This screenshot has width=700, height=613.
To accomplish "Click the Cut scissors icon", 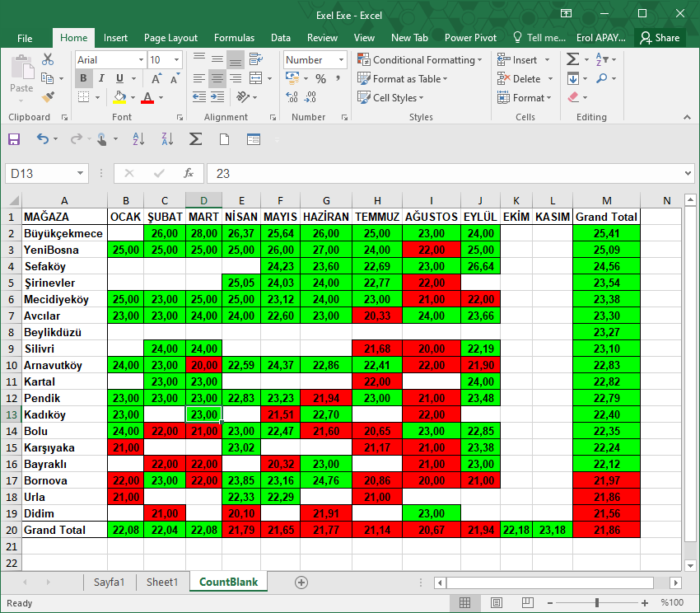I will pos(48,59).
